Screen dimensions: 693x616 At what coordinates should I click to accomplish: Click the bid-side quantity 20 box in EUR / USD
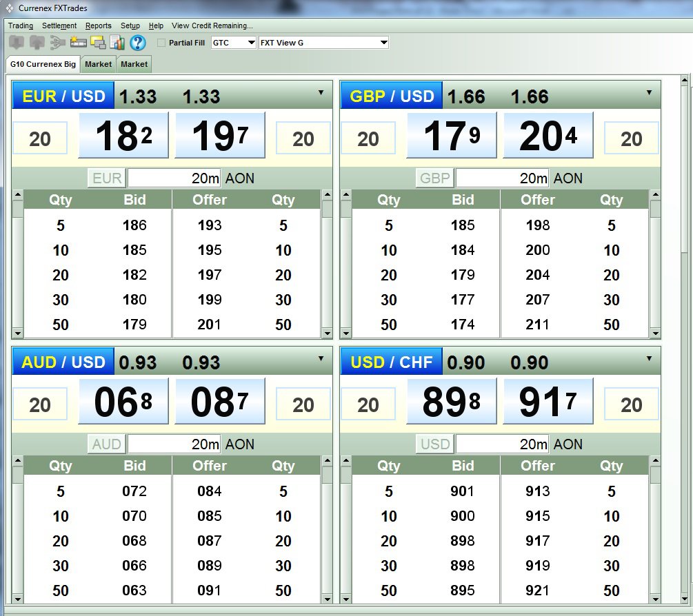(40, 138)
